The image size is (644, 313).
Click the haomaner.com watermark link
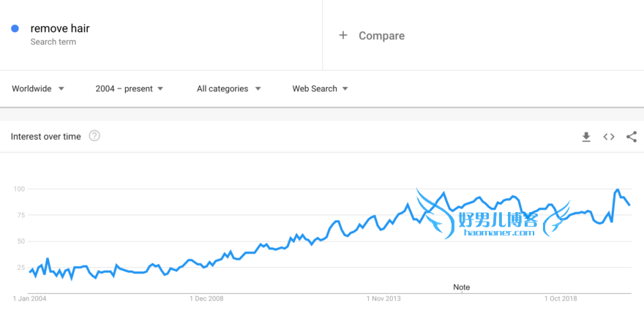tap(499, 233)
